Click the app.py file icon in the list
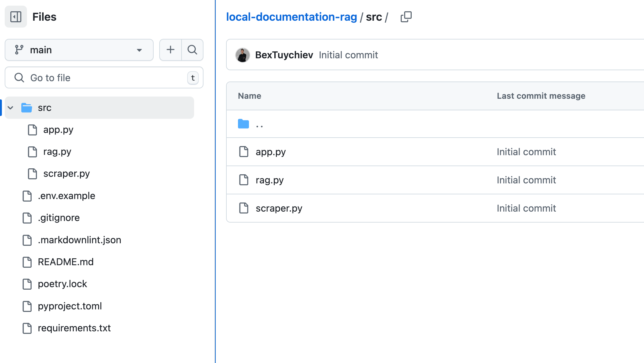The image size is (644, 363). pyautogui.click(x=244, y=152)
